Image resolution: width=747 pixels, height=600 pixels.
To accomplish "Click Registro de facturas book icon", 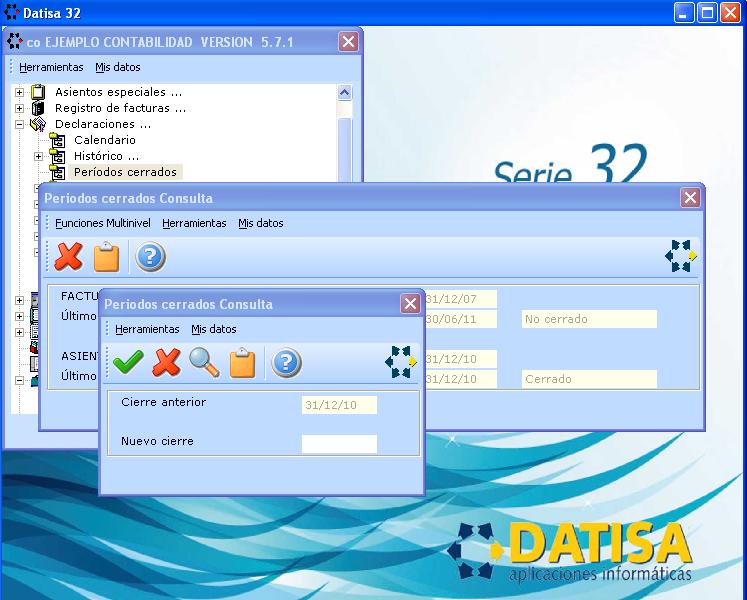I will click(38, 108).
